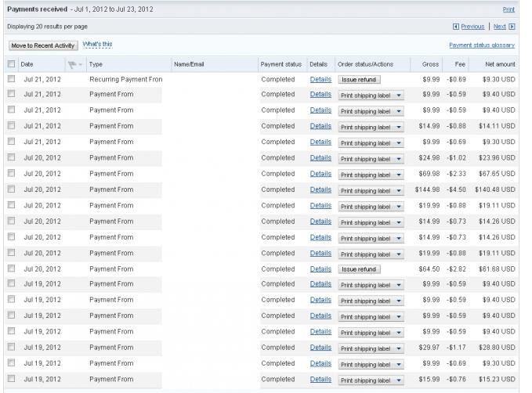Click the Next page arrow icon
The height and width of the screenshot is (393, 532).
[512, 27]
